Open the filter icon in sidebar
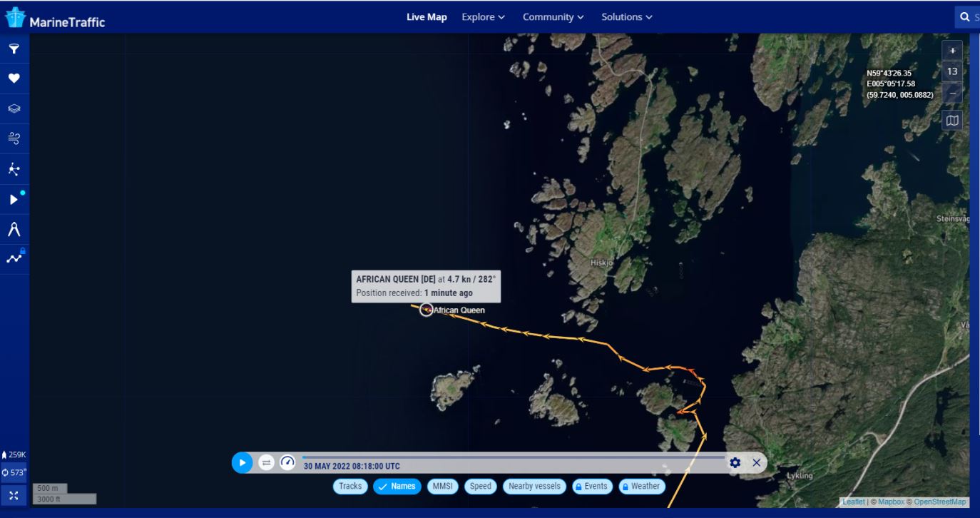The width and height of the screenshot is (980, 518). coord(14,49)
